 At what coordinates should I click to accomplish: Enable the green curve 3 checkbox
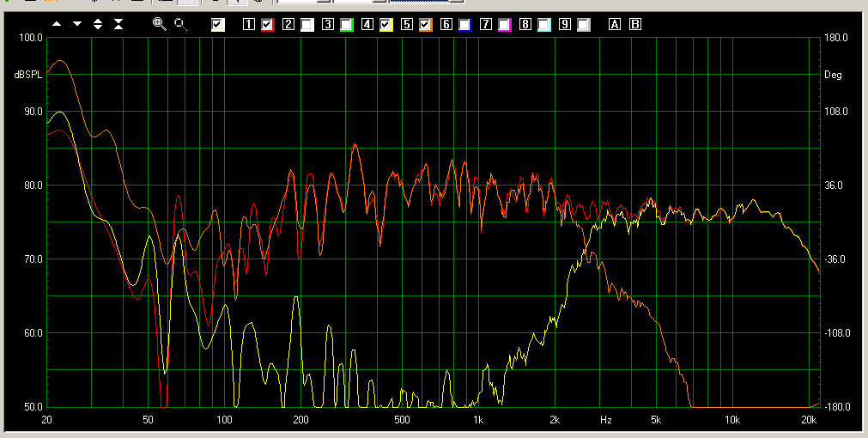click(x=346, y=25)
